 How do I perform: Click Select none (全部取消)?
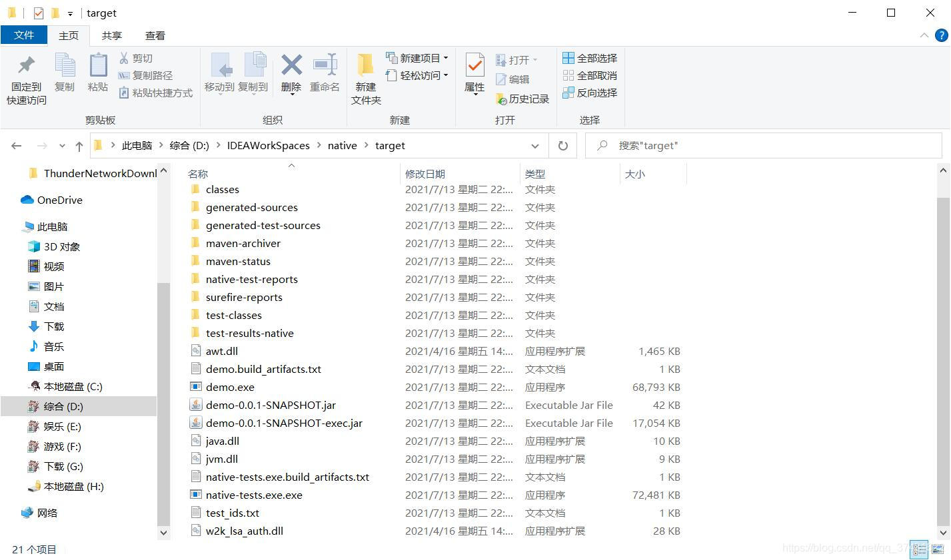[x=590, y=75]
